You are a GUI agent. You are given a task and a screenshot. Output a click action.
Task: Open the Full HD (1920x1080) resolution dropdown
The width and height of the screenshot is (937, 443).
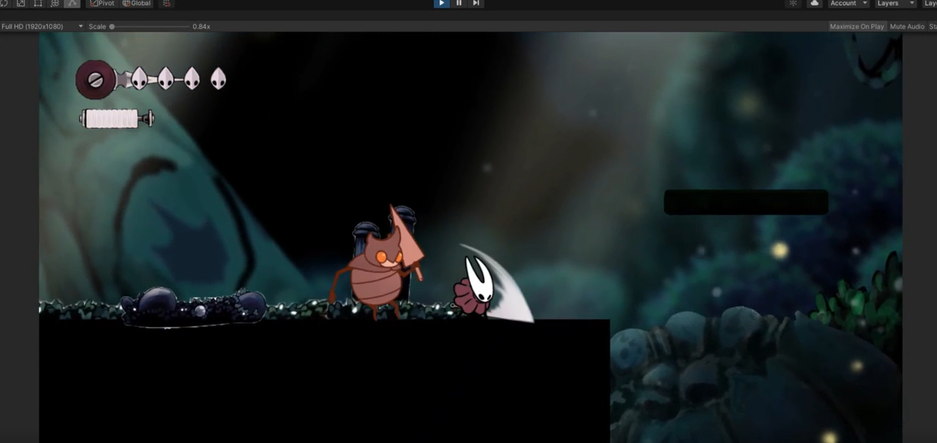click(x=42, y=26)
